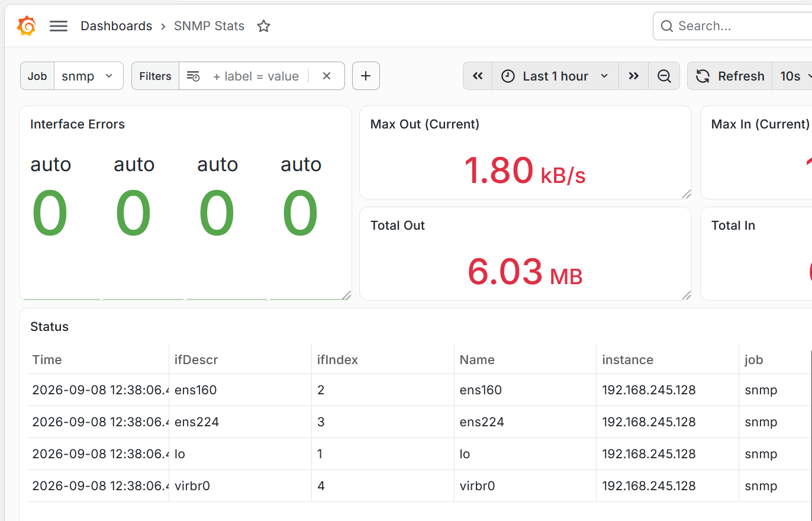Click the Grafana logo

coord(26,26)
